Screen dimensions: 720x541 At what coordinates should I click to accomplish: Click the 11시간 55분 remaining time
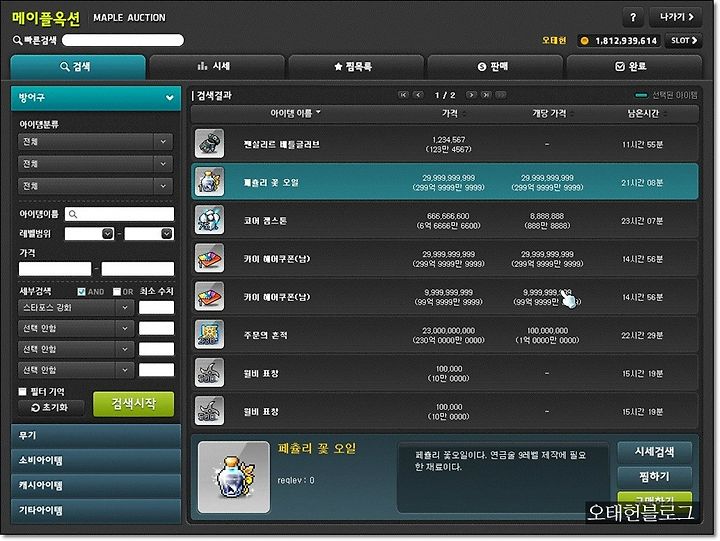click(x=642, y=144)
